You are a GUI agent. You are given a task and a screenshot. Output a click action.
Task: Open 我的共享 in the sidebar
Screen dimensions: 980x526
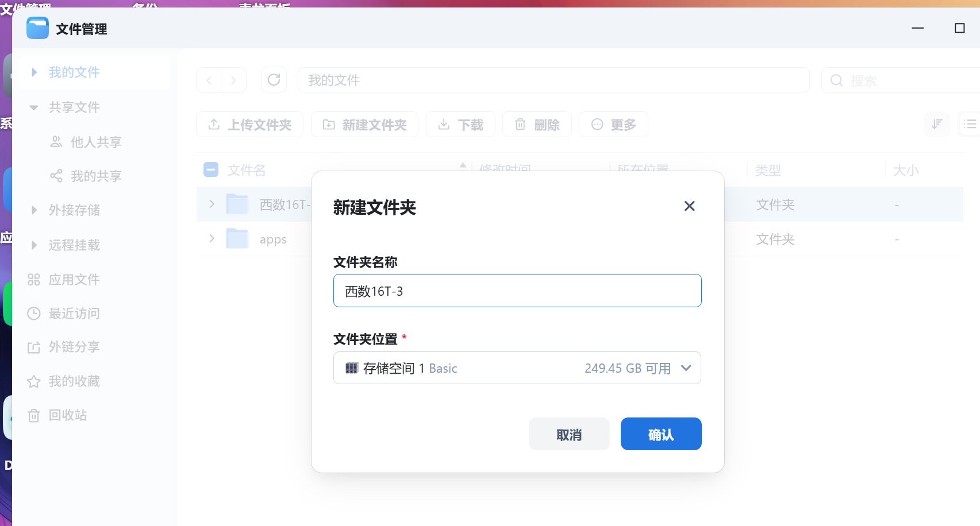(95, 176)
